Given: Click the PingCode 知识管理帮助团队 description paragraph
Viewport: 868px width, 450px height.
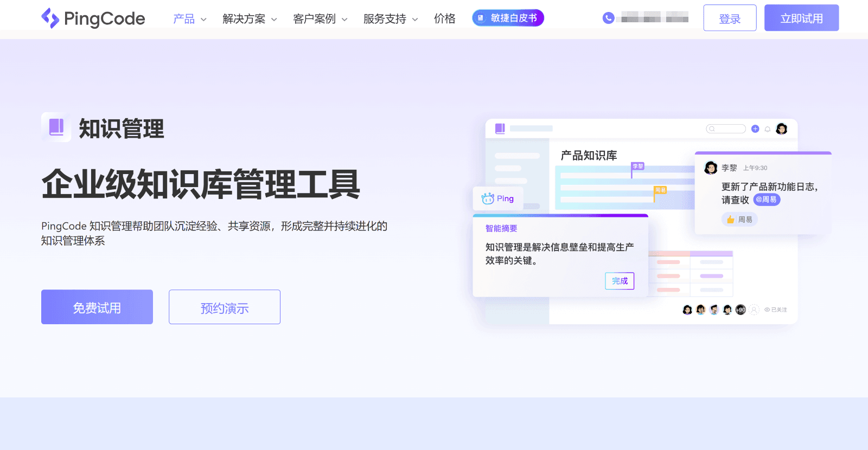Looking at the screenshot, I should tap(214, 233).
